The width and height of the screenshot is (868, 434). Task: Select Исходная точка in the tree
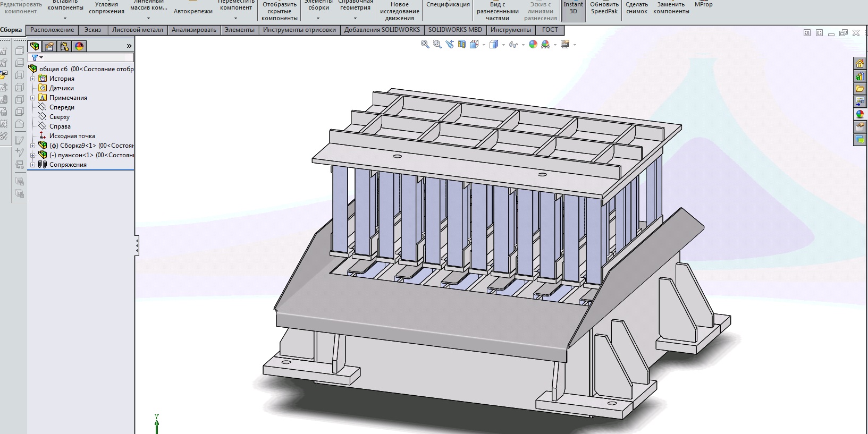[72, 136]
